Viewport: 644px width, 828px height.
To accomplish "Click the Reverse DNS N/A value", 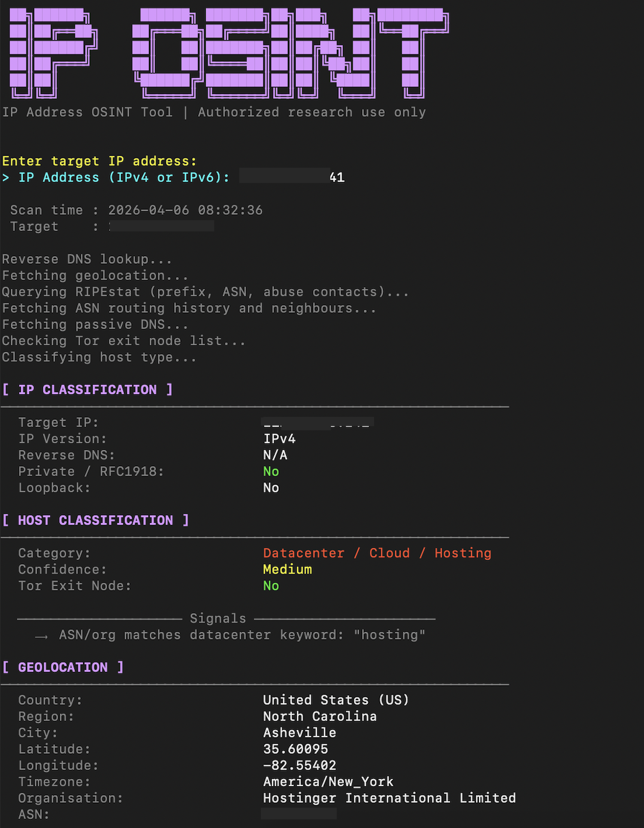I will pyautogui.click(x=275, y=455).
